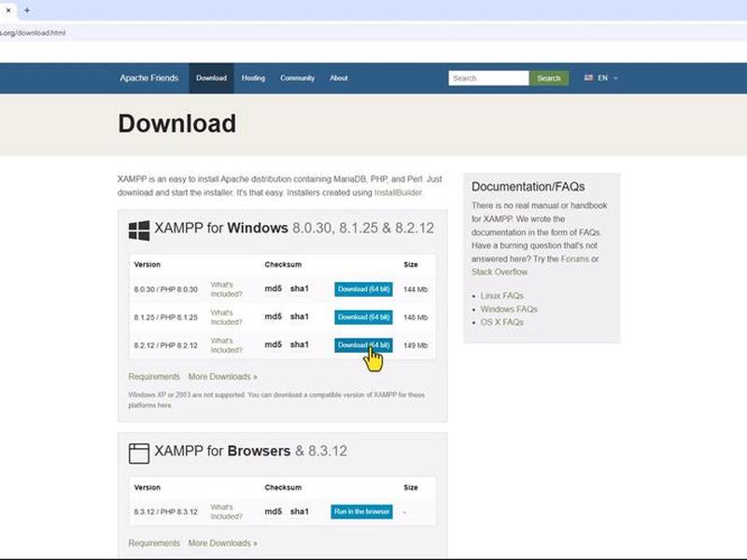747x560 pixels.
Task: Open the About nav item
Action: 339,78
